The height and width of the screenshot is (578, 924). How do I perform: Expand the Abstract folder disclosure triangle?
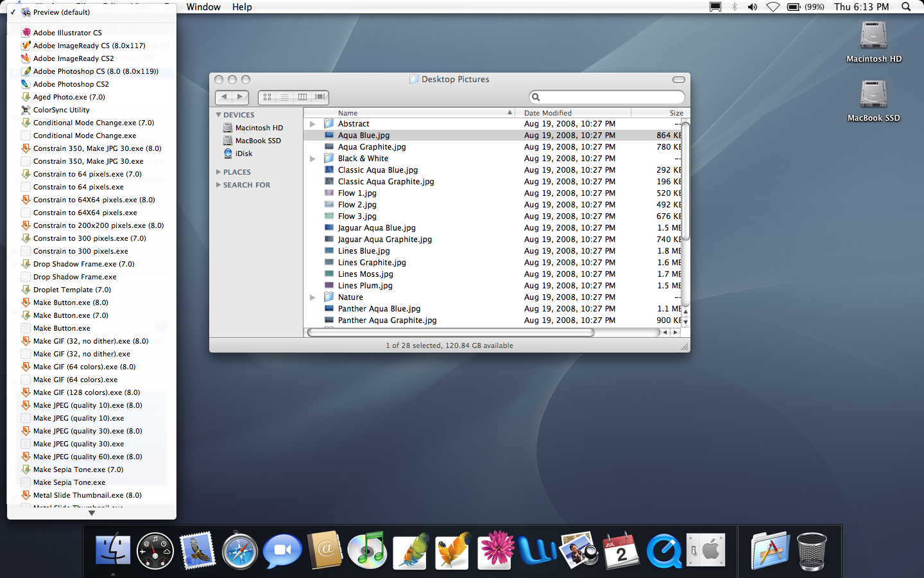pyautogui.click(x=312, y=124)
